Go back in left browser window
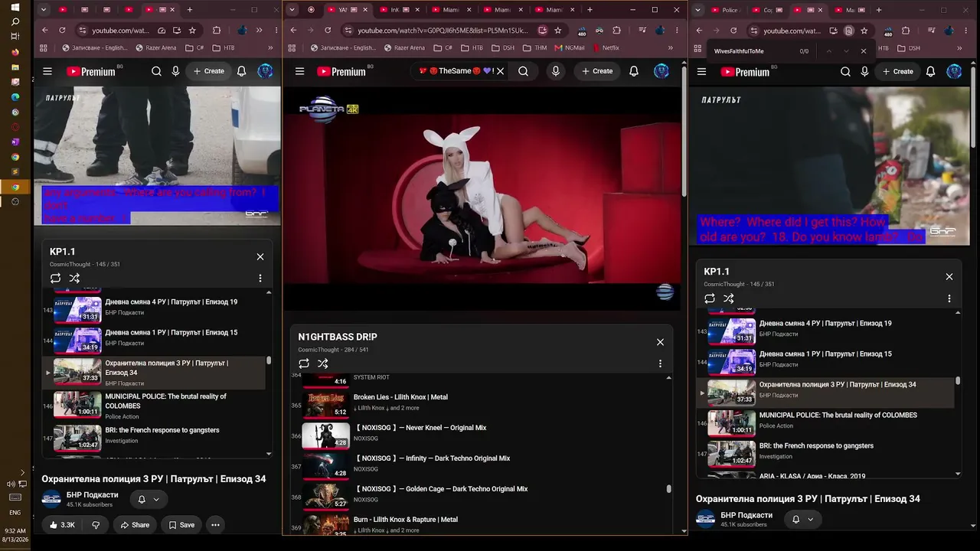 [x=44, y=31]
